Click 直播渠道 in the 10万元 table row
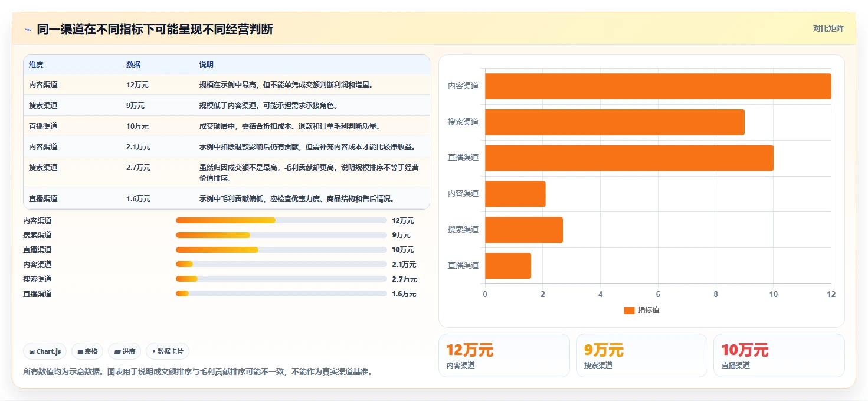 (x=43, y=126)
